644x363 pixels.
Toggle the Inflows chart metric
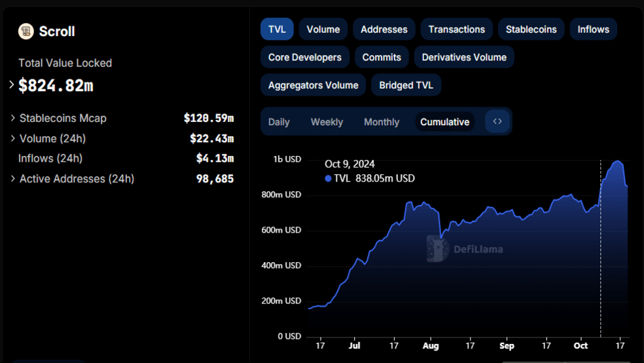click(593, 29)
